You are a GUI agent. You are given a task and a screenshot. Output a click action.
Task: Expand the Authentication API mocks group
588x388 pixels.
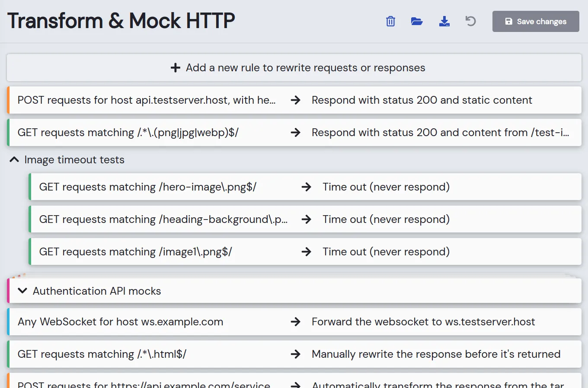(22, 291)
